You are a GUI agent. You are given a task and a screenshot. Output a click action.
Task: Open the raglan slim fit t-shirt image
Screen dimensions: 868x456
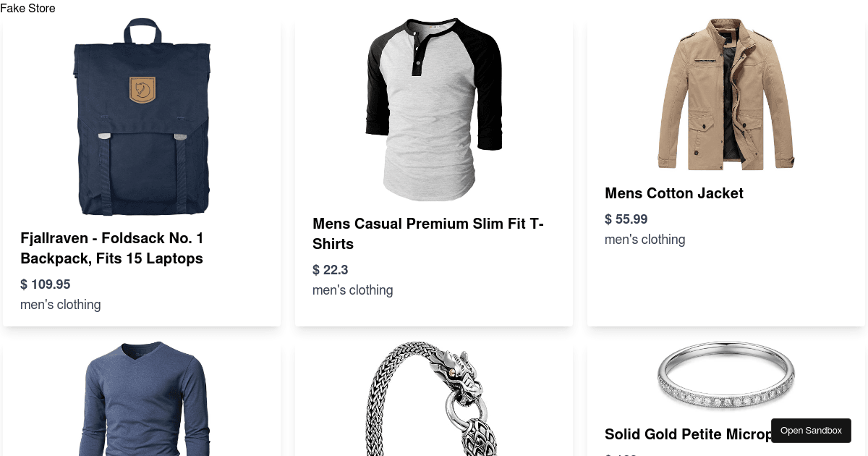point(434,109)
